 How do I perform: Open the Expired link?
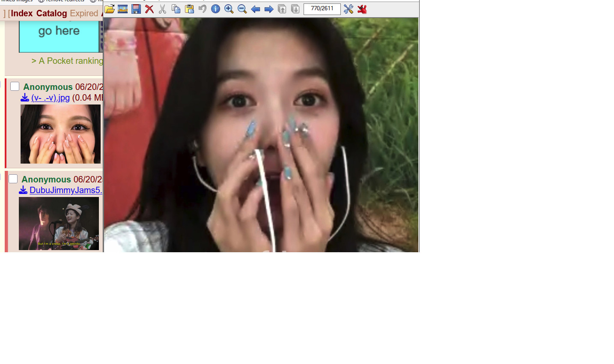click(84, 13)
